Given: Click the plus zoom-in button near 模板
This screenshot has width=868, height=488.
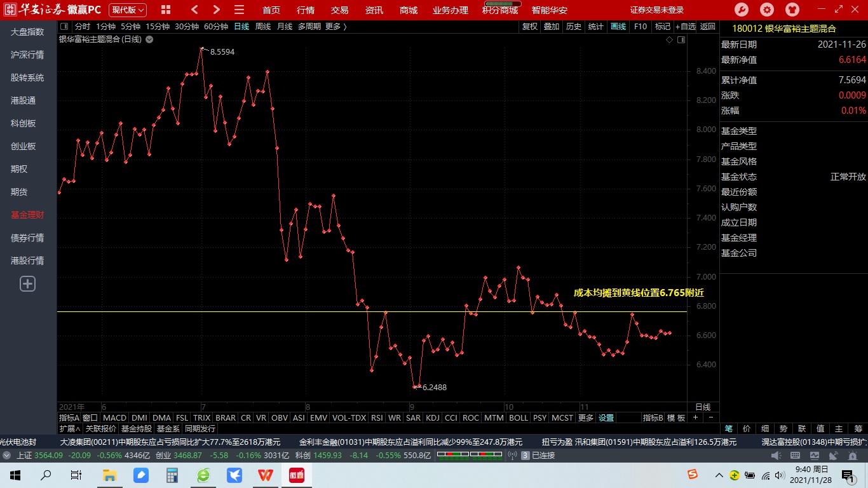Looking at the screenshot, I should [x=695, y=417].
